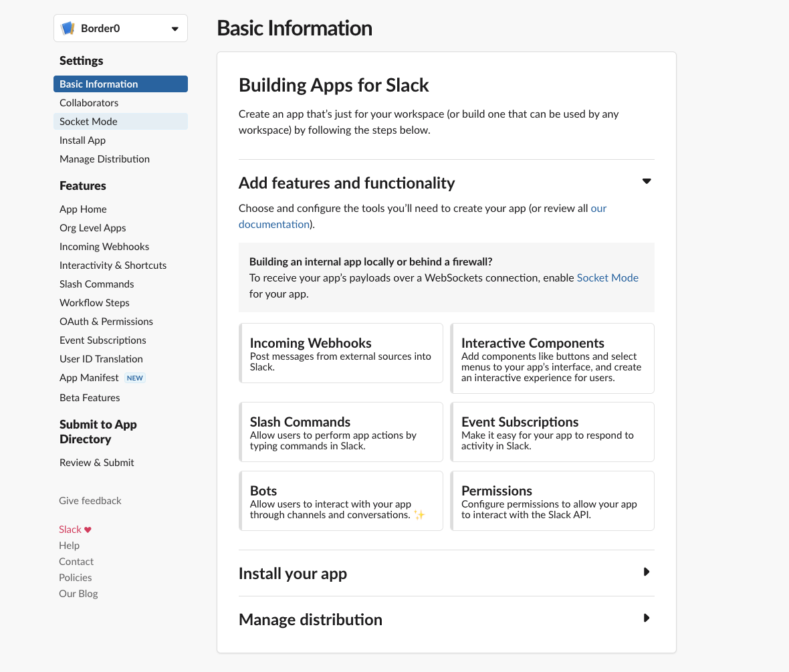Screen dimensions: 789x672
Task: Click the Give feedback link
Action: pyautogui.click(x=90, y=501)
